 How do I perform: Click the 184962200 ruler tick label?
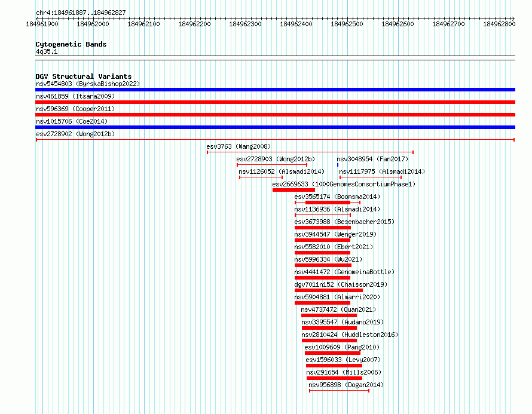pyautogui.click(x=194, y=24)
